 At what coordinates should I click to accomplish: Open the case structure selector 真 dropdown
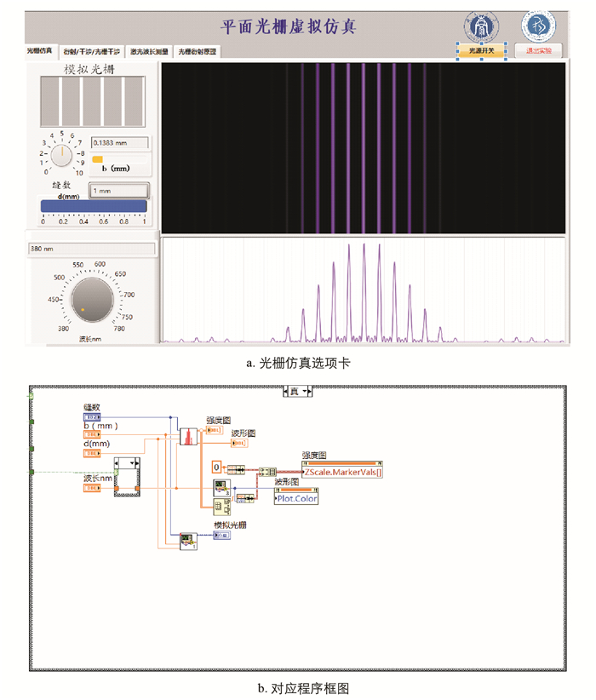pos(297,391)
